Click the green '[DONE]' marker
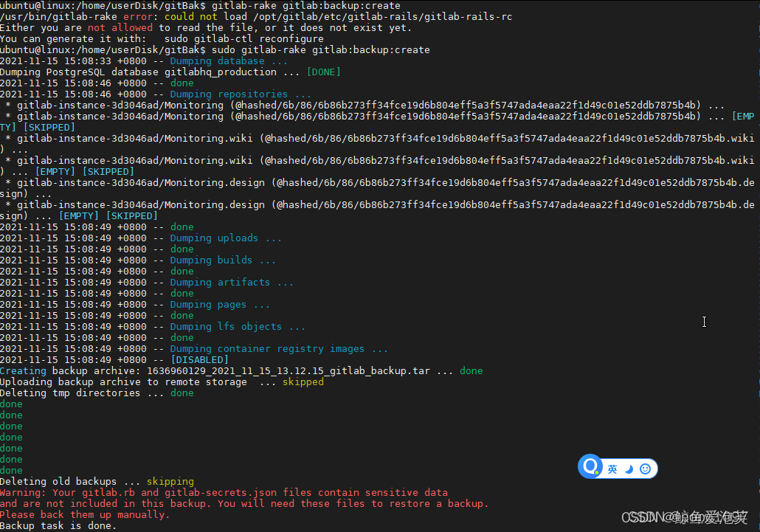The width and height of the screenshot is (760, 532). coord(324,72)
